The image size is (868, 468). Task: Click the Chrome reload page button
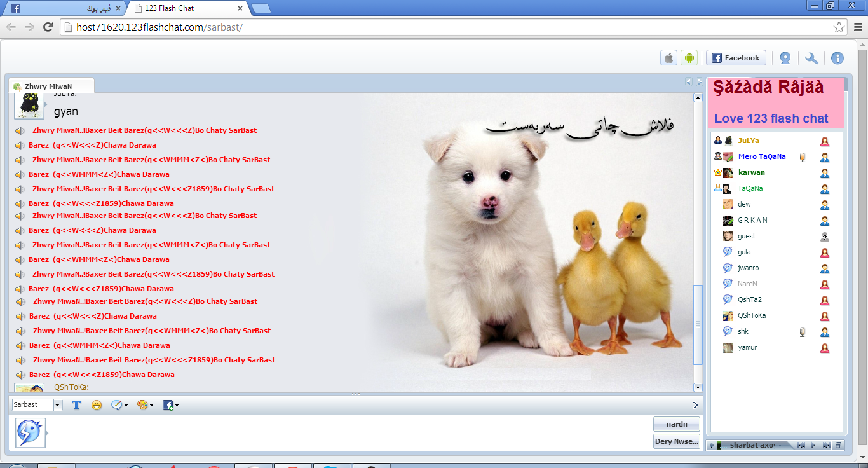click(x=48, y=27)
